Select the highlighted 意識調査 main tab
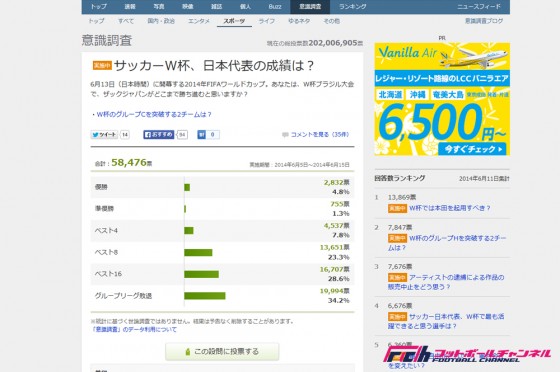560x372 pixels. coord(310,6)
